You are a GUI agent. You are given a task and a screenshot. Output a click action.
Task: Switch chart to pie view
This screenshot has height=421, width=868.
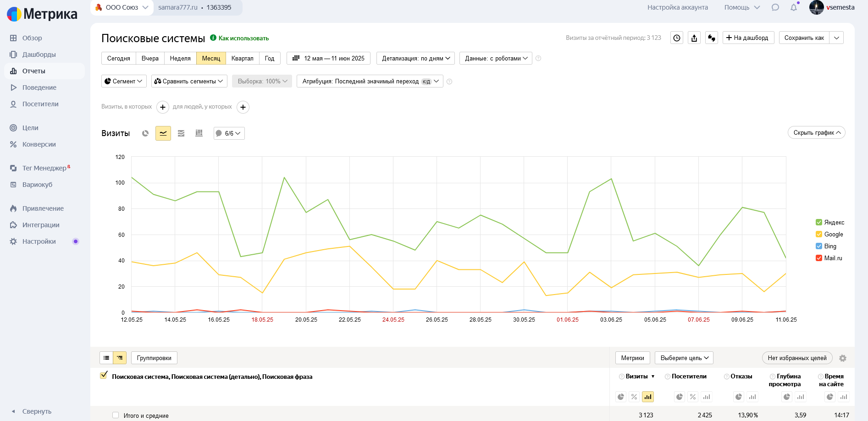coord(145,133)
